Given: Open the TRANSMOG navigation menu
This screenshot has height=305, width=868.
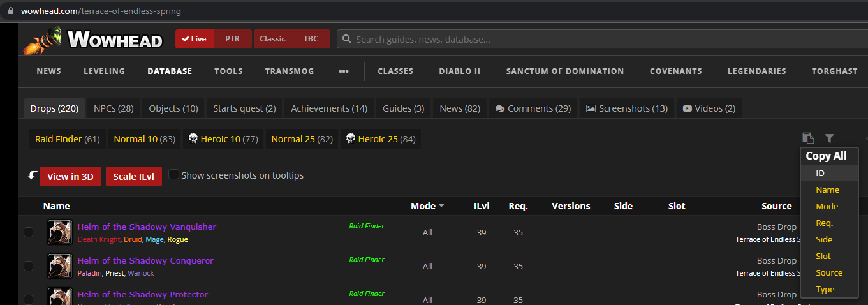Looking at the screenshot, I should (x=290, y=71).
